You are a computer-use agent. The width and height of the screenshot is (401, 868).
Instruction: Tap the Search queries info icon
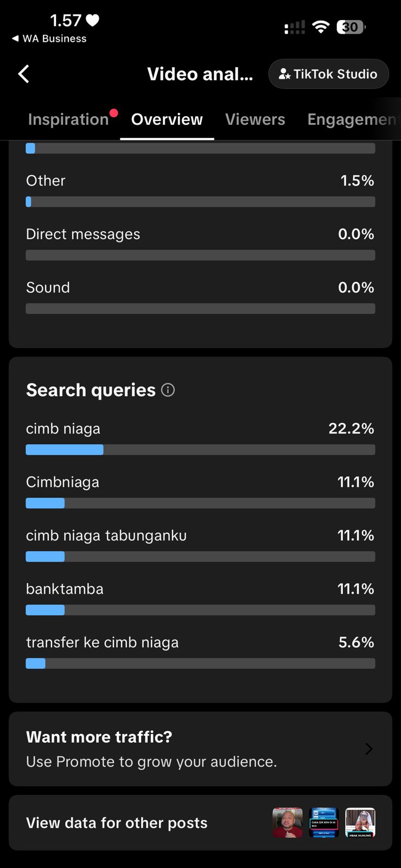pyautogui.click(x=168, y=390)
